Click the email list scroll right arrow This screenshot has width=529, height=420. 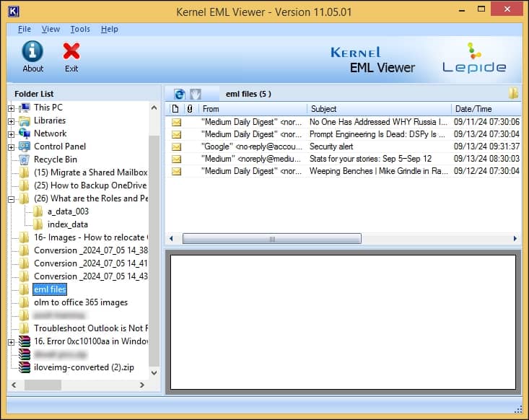point(515,239)
